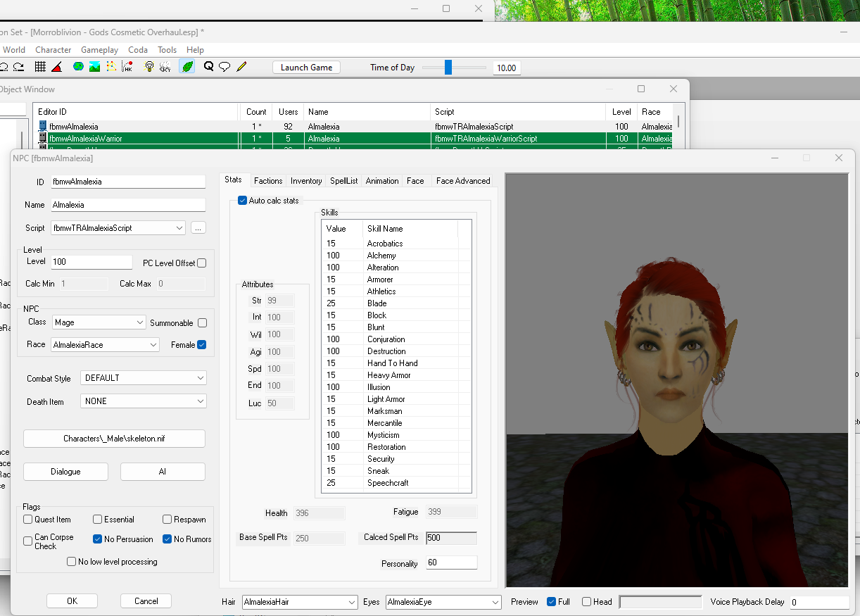Toggle the snap to angle icon
The width and height of the screenshot is (860, 616).
point(57,67)
